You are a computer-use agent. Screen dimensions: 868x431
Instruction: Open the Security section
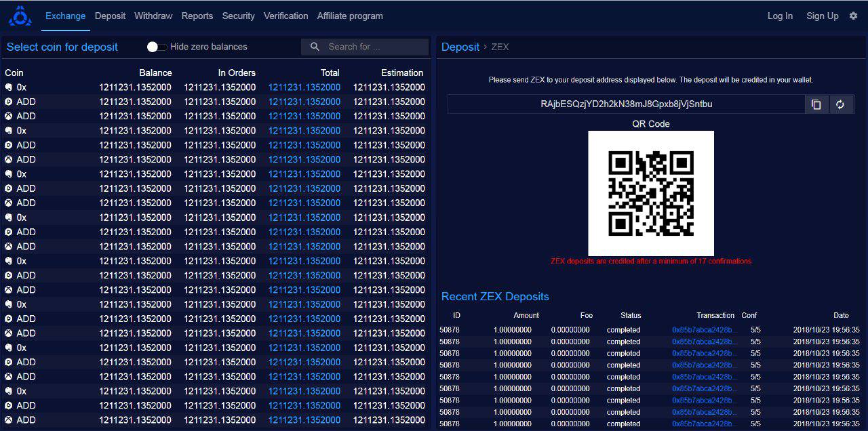point(239,16)
